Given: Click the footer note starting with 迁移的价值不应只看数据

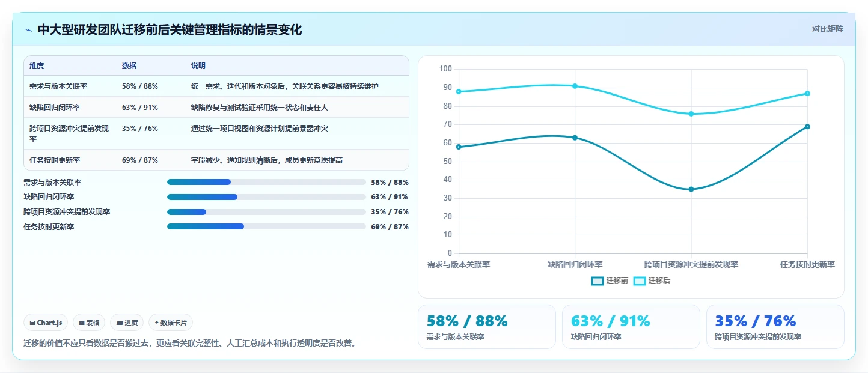Looking at the screenshot, I should pos(189,344).
